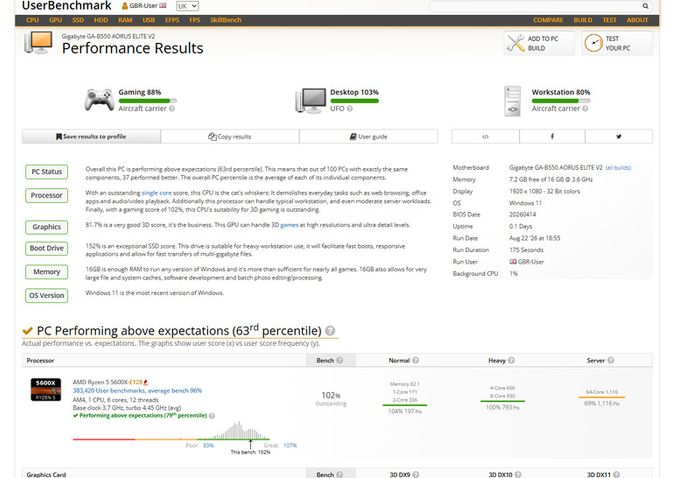This screenshot has width=700, height=478.
Task: Click the Bench column help icon in Processor row
Action: coord(340,360)
